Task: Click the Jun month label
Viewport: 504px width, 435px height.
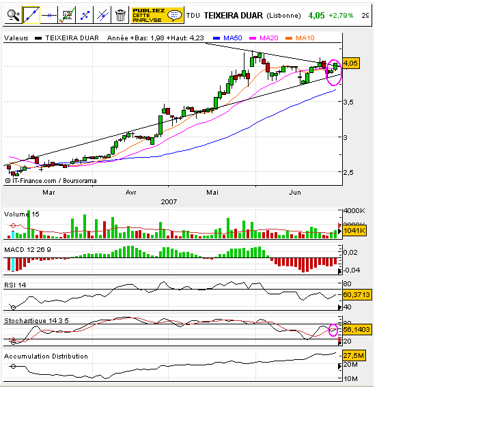Action: click(295, 193)
